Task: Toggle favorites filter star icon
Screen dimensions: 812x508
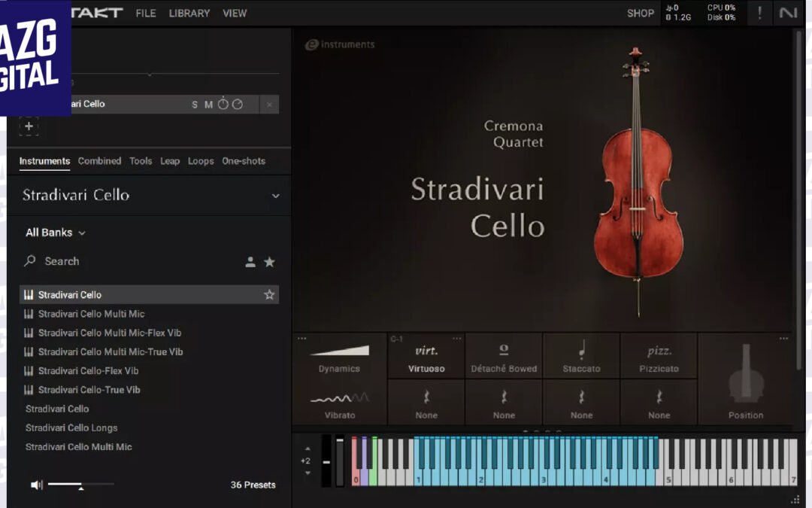Action: [269, 262]
